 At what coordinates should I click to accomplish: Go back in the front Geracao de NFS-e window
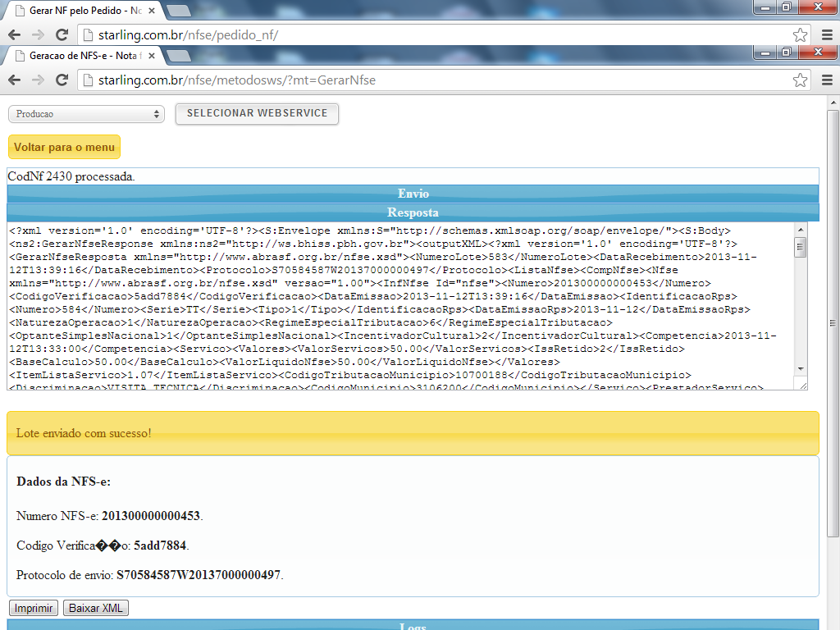tap(15, 80)
